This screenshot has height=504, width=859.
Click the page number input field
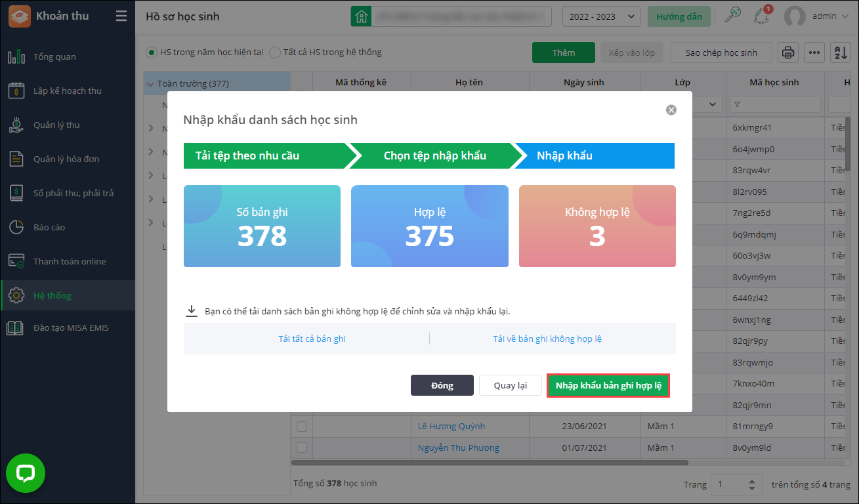point(730,485)
